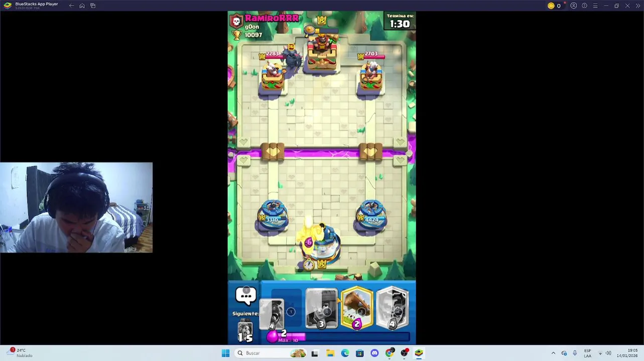Click your left tower showing 3310

pyautogui.click(x=272, y=217)
